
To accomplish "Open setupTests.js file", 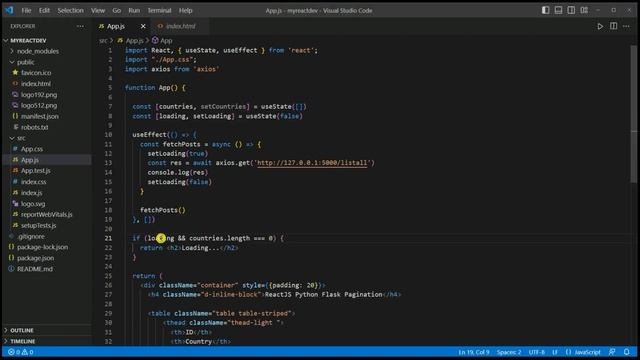I will (39, 225).
